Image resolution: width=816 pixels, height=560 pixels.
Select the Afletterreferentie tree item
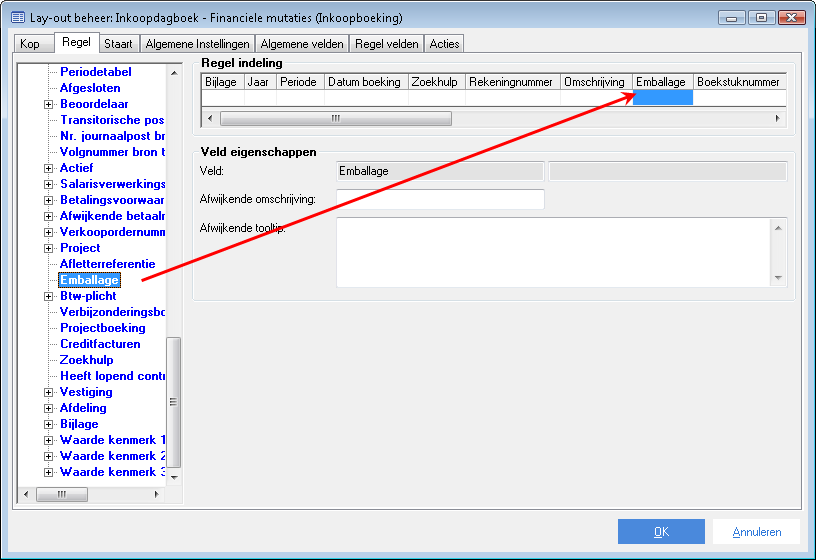tap(107, 264)
